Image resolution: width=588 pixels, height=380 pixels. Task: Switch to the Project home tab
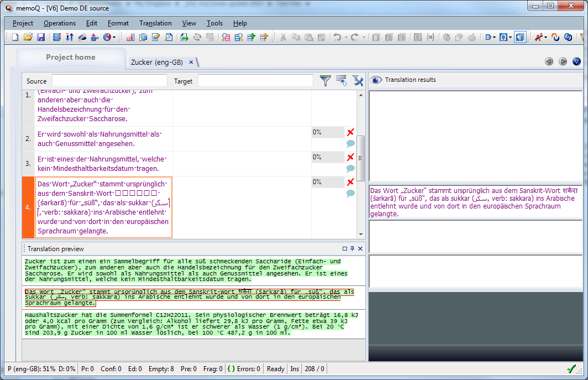(71, 58)
